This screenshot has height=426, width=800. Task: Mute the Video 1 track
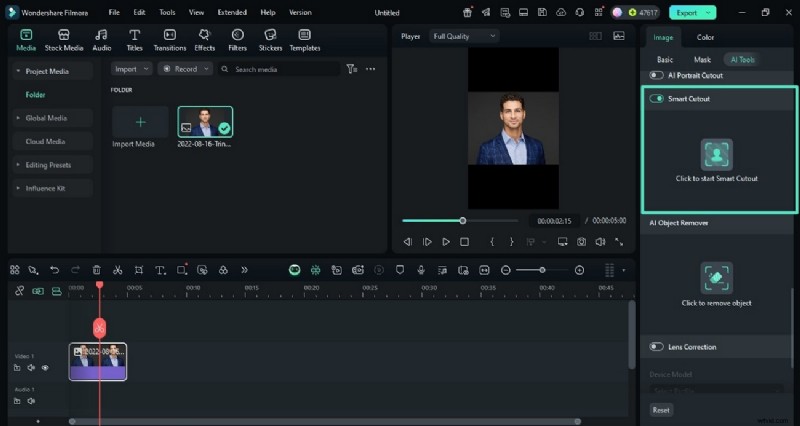click(31, 367)
